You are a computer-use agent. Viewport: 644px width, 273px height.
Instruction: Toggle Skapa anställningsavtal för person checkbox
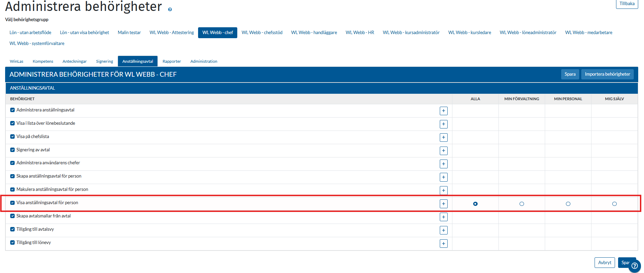(13, 176)
